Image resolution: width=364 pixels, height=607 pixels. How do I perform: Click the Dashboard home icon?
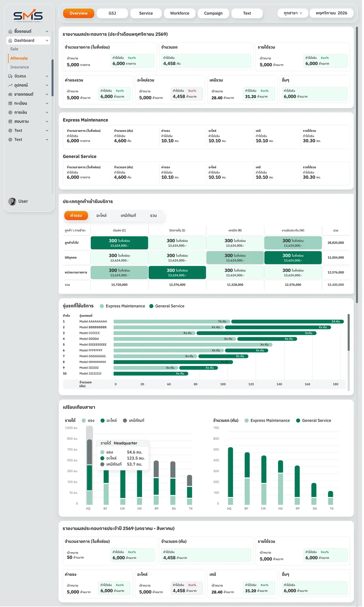pos(10,40)
